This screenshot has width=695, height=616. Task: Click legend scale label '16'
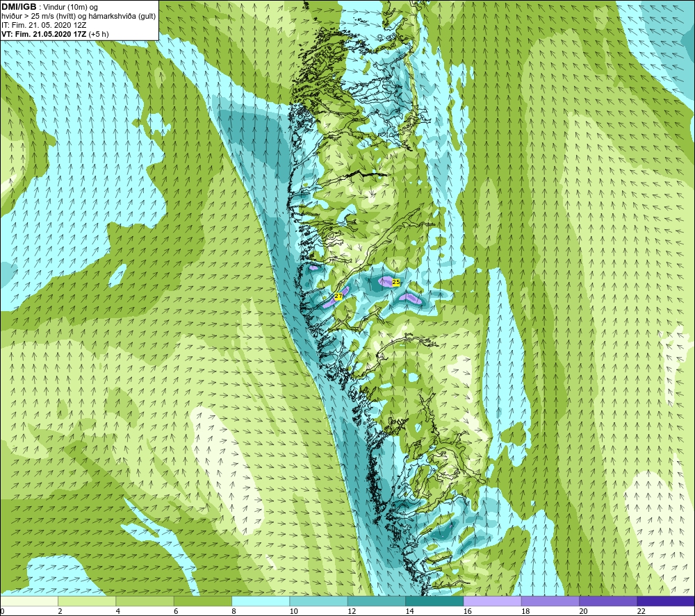coord(468,611)
